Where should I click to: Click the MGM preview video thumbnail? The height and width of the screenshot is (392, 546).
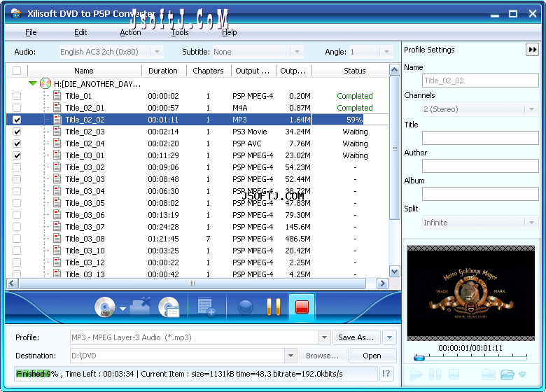(470, 293)
